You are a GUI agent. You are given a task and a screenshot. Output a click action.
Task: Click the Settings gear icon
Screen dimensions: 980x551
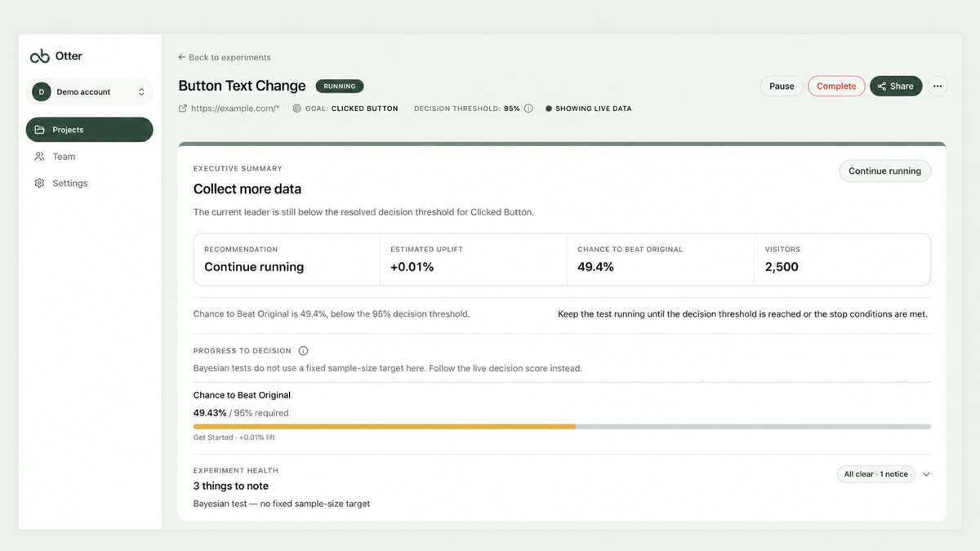39,184
